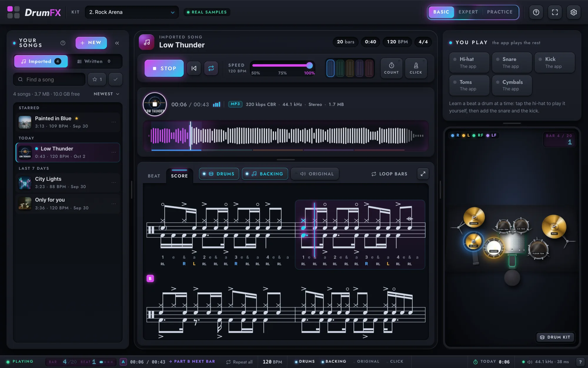Toggle Hi-hat to play yourself
The image size is (588, 368).
[x=469, y=62]
